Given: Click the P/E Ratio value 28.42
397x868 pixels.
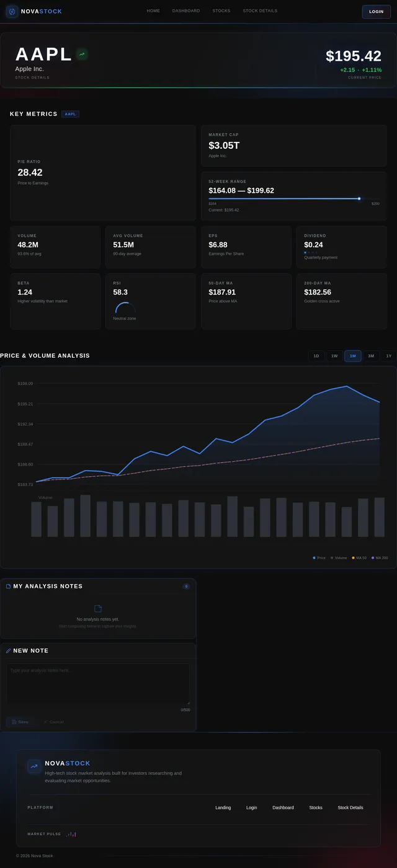Looking at the screenshot, I should pyautogui.click(x=30, y=172).
